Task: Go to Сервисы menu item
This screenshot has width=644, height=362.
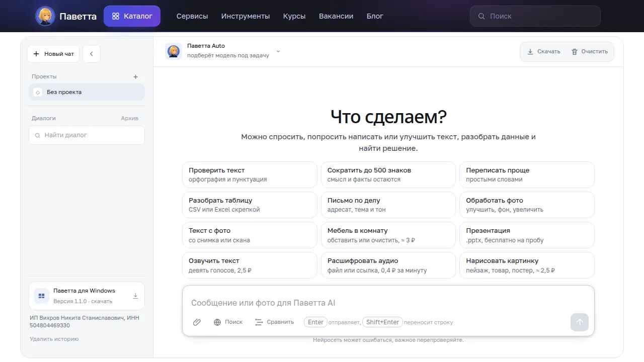Action: (192, 16)
